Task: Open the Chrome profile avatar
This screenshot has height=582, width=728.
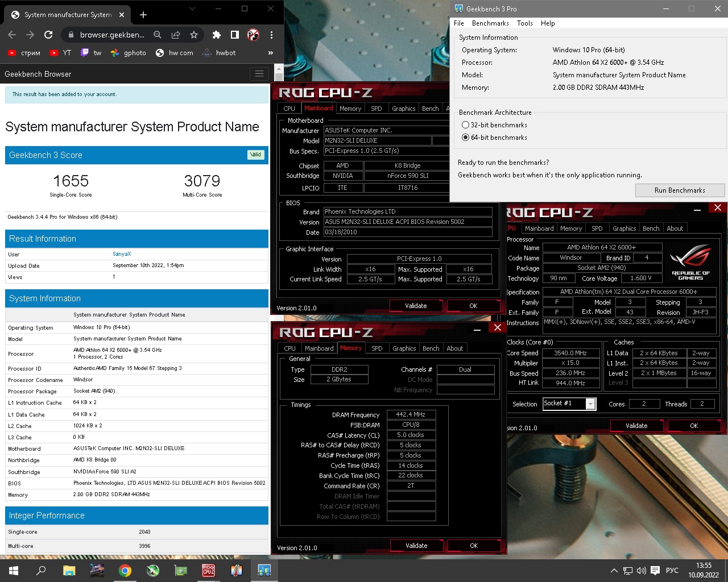Action: click(253, 35)
